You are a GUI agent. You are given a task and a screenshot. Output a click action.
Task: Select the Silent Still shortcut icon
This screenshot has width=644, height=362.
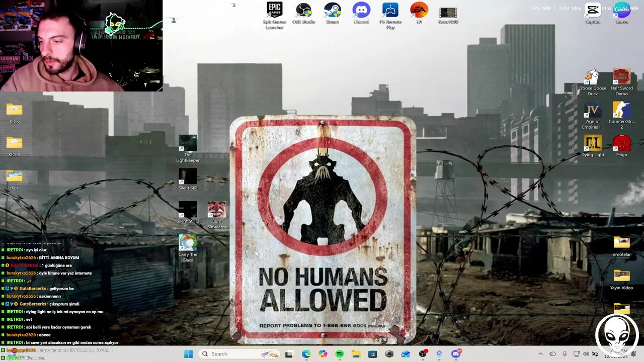pyautogui.click(x=188, y=179)
